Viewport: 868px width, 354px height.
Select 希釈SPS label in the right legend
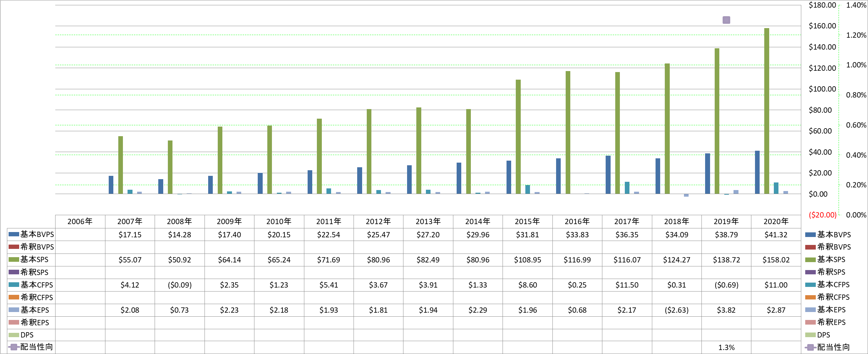tap(831, 272)
